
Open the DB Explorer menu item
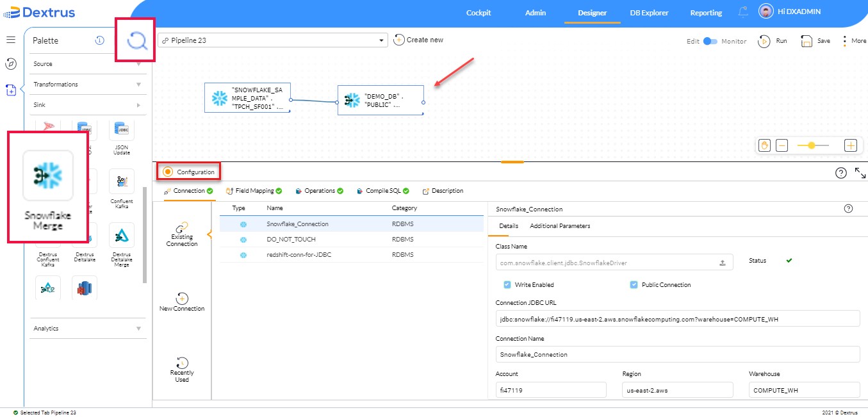click(648, 11)
